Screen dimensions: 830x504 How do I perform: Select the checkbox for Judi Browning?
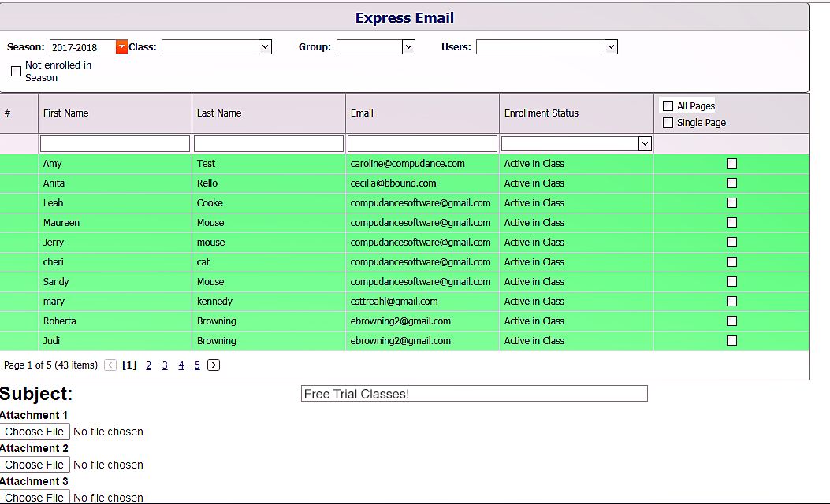tap(731, 341)
